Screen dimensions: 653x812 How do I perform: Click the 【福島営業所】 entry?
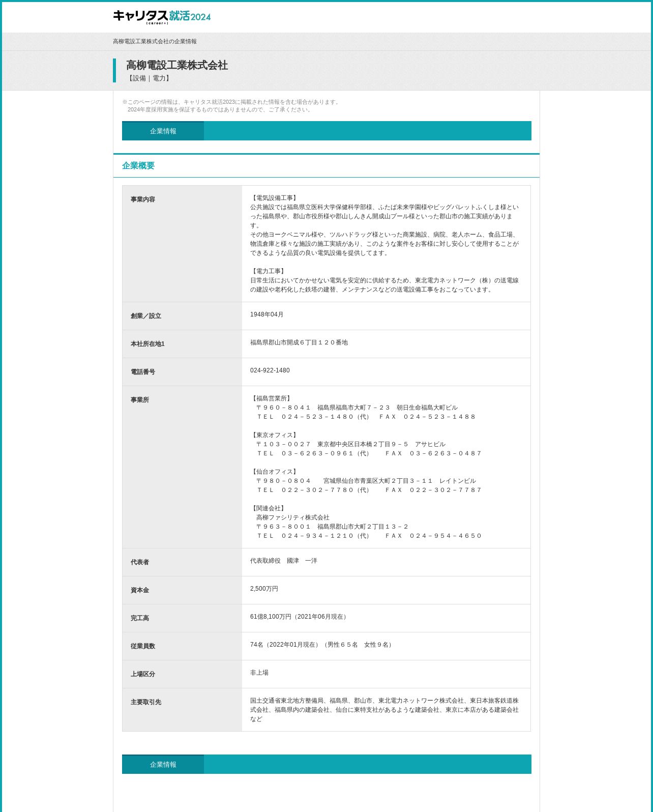tap(272, 398)
